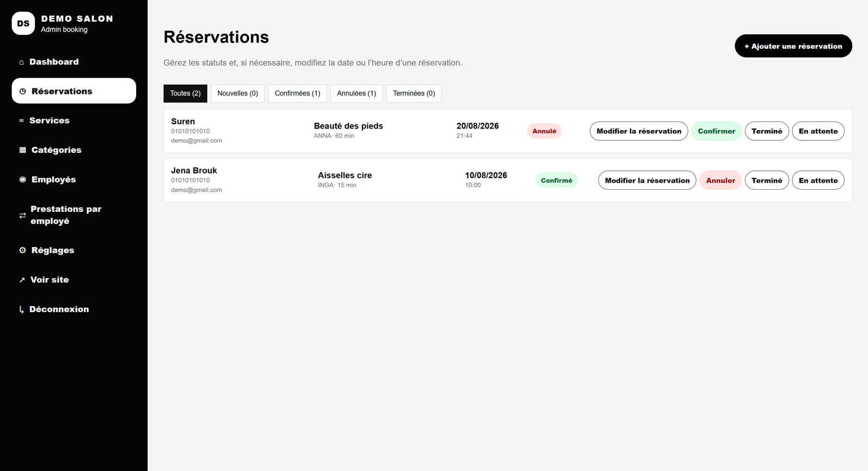Open the Dashboard menu item

74,62
